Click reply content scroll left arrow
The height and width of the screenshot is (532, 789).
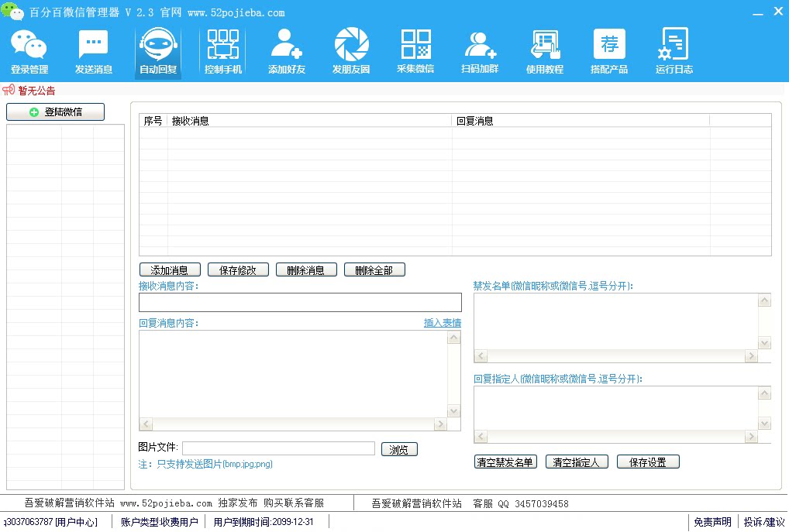coord(146,424)
